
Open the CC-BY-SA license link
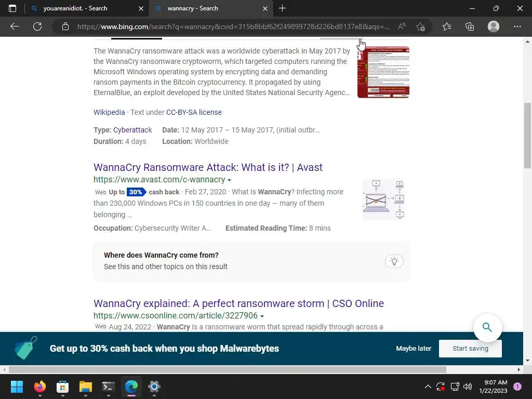pyautogui.click(x=194, y=112)
